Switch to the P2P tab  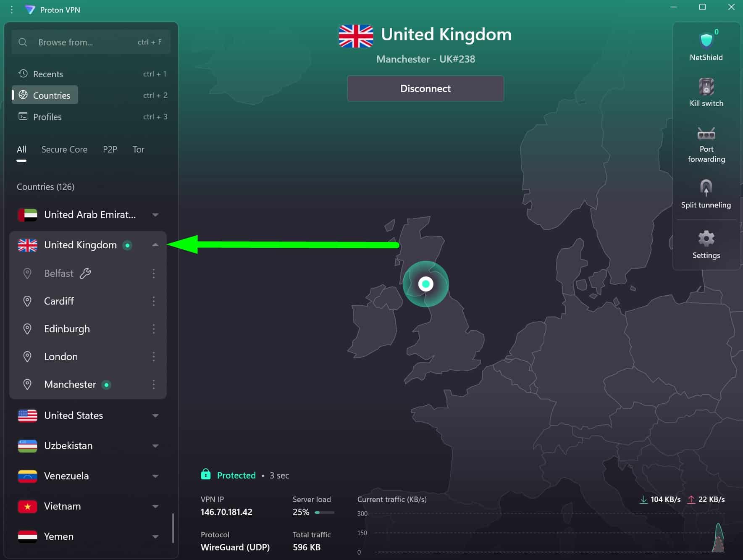pos(110,150)
